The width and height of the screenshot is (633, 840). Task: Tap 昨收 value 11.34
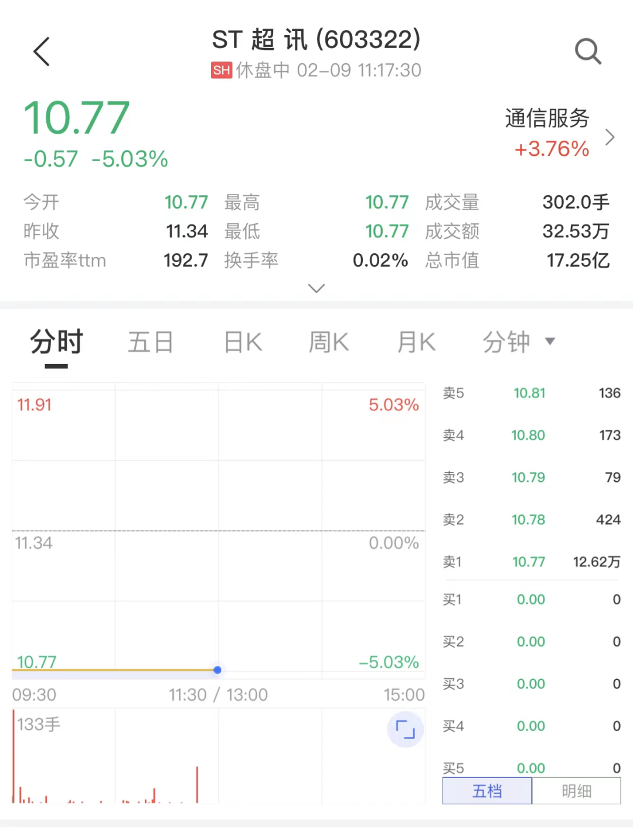click(x=187, y=231)
